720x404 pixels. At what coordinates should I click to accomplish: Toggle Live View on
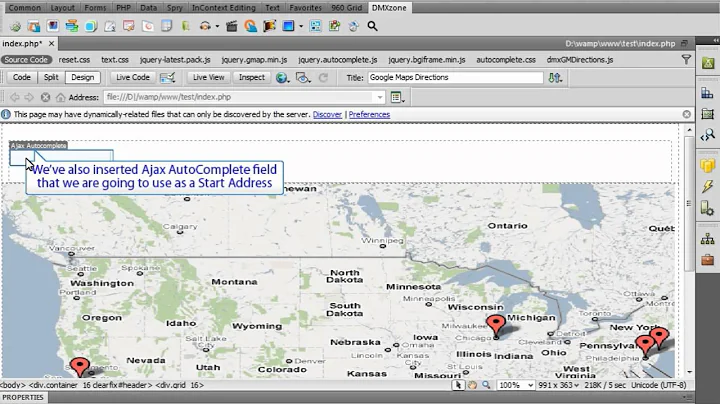(208, 78)
